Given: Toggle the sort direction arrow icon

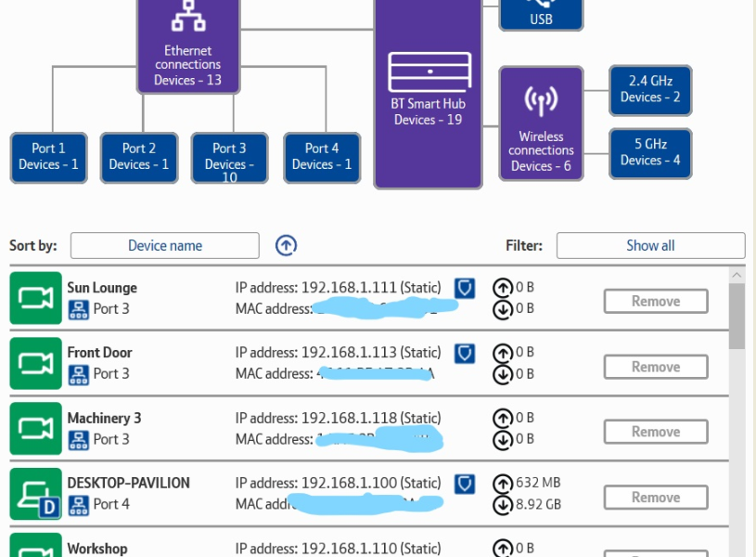Looking at the screenshot, I should point(287,246).
